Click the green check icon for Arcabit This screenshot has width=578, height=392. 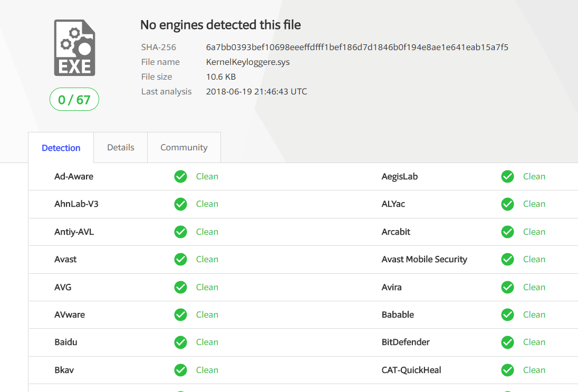pyautogui.click(x=507, y=232)
